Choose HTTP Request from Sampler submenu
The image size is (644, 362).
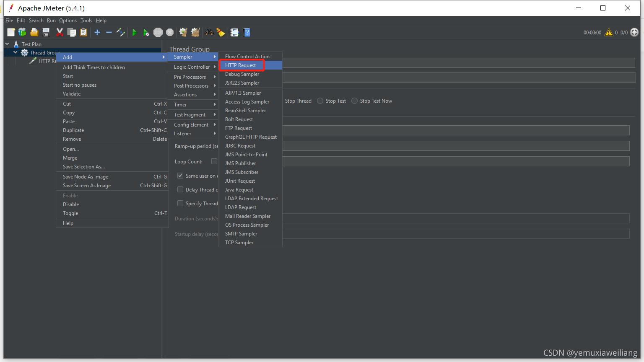coord(250,65)
